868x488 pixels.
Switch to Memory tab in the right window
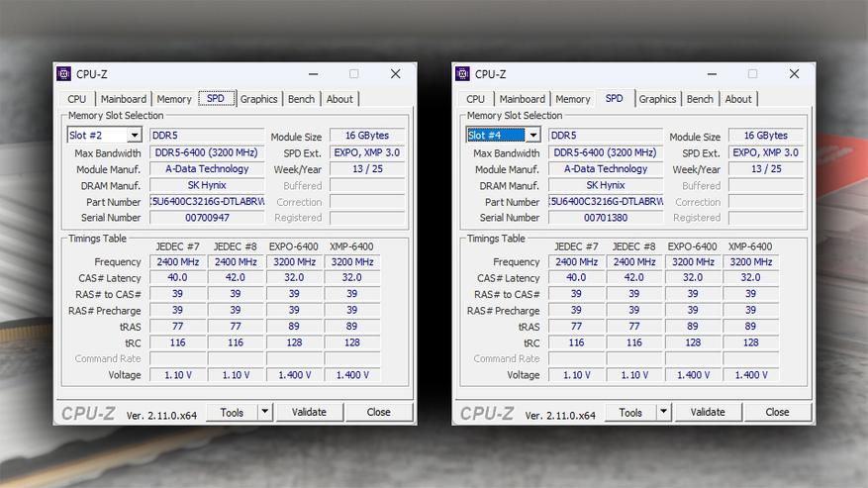click(572, 99)
